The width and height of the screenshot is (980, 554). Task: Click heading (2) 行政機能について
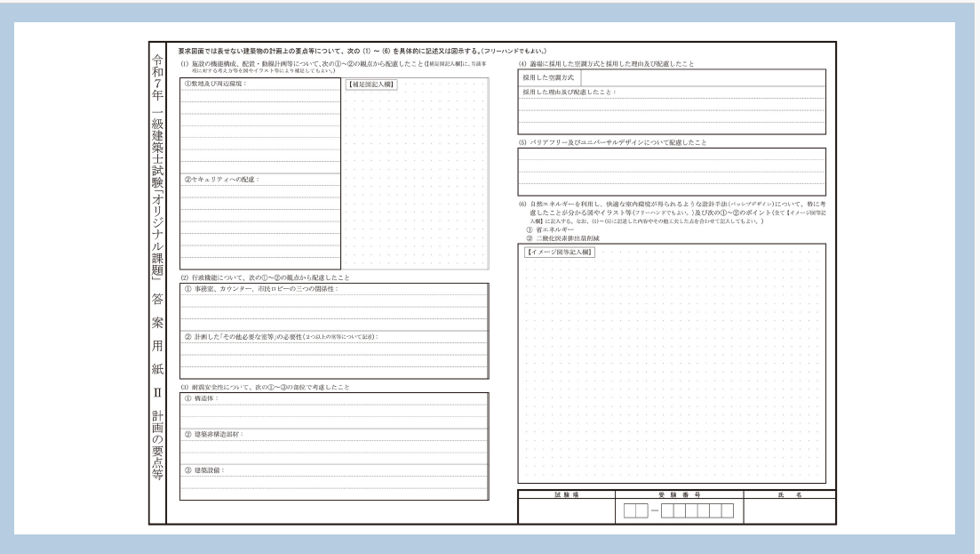pyautogui.click(x=265, y=277)
